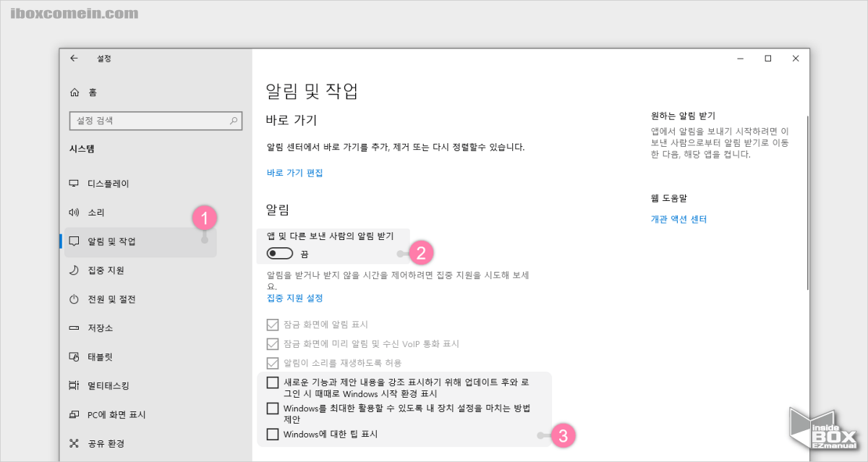Turn on 앱 및 다른 보낸 사람의 알림 받기 switch
The width and height of the screenshot is (868, 462).
coord(278,254)
